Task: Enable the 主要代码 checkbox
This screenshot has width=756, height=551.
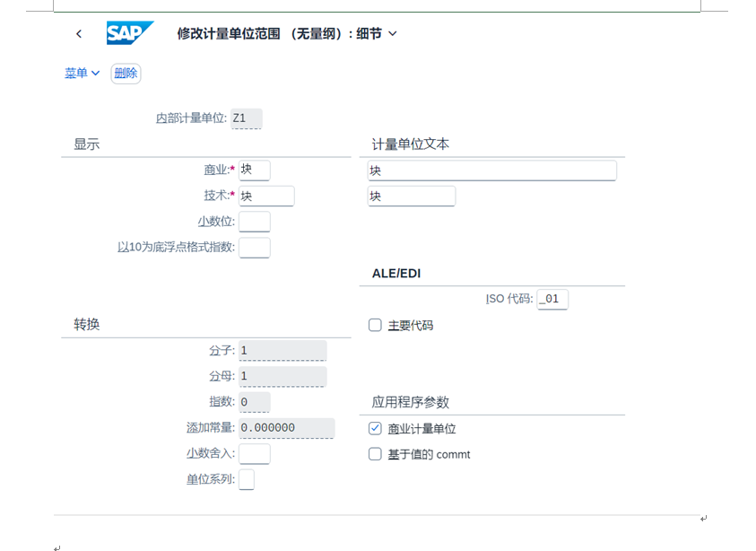Action: (376, 325)
